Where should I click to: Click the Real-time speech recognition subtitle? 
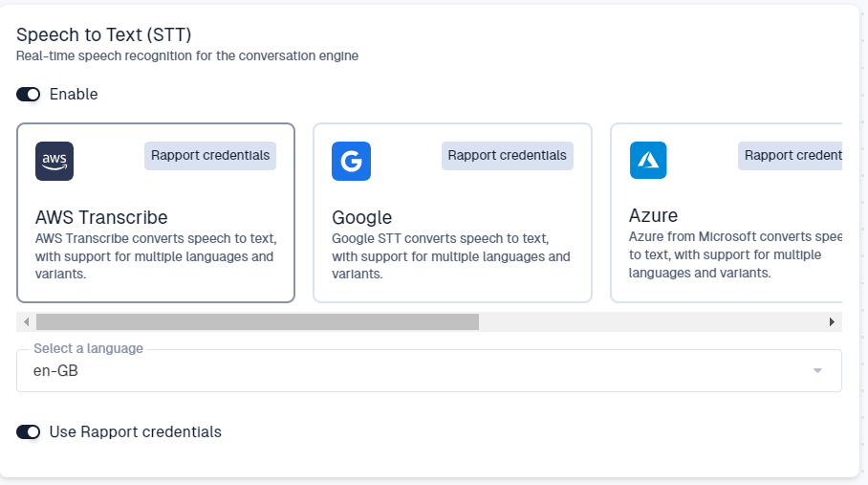click(187, 55)
